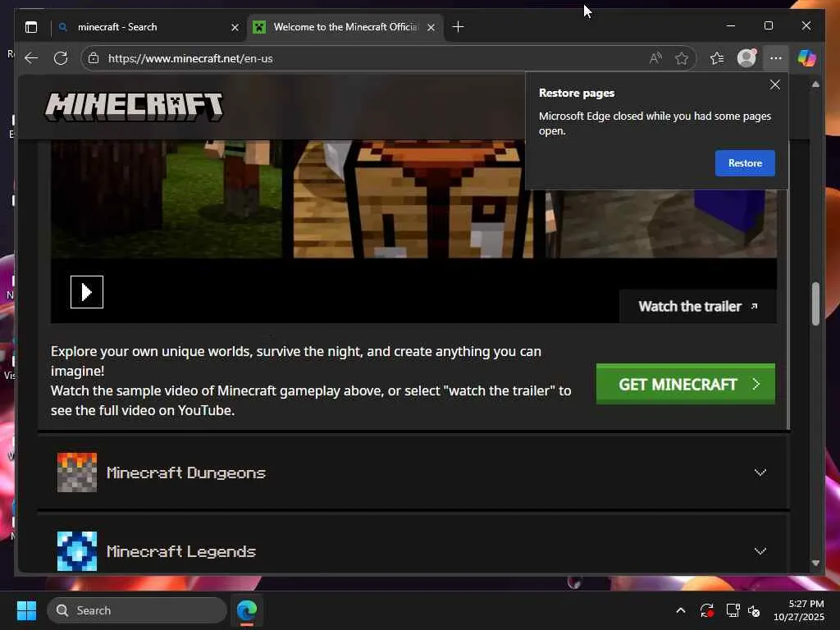Refresh the Minecraft page

(x=61, y=58)
